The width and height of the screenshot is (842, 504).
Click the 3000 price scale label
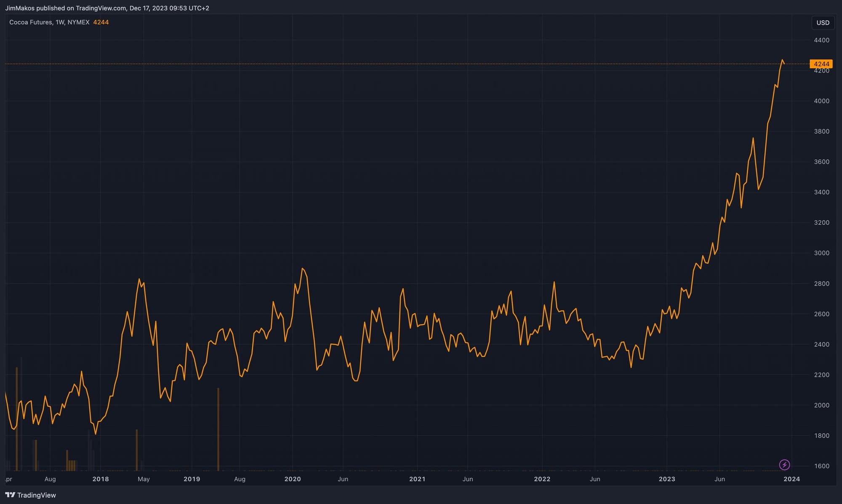[x=821, y=253]
